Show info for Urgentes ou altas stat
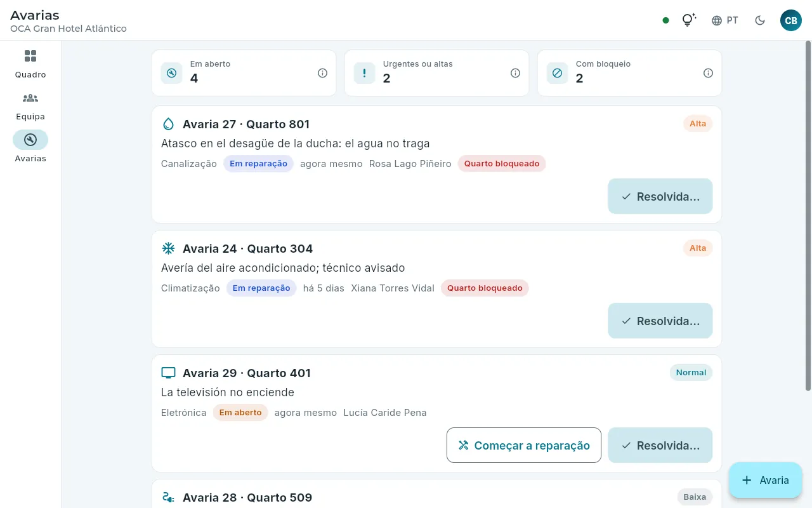The width and height of the screenshot is (812, 508). tap(515, 73)
